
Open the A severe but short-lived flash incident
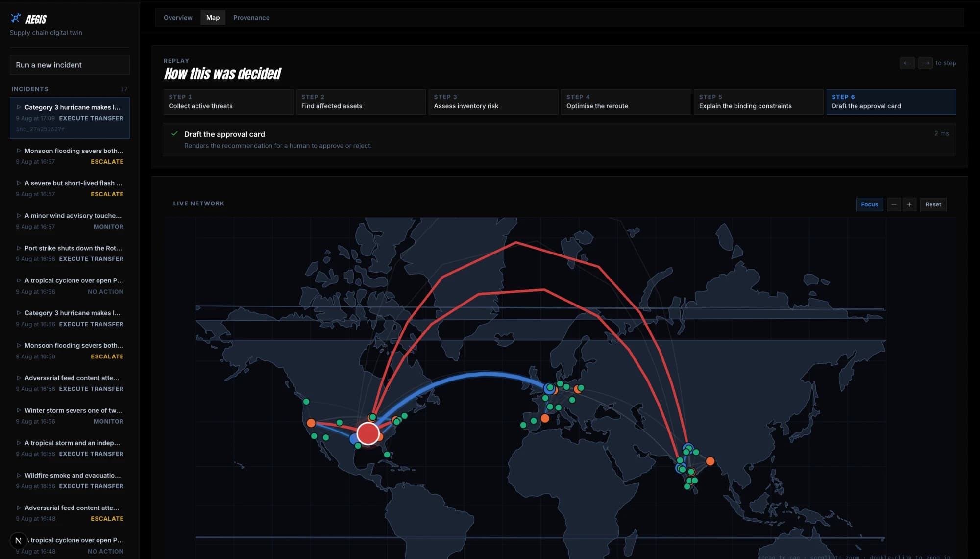click(70, 189)
